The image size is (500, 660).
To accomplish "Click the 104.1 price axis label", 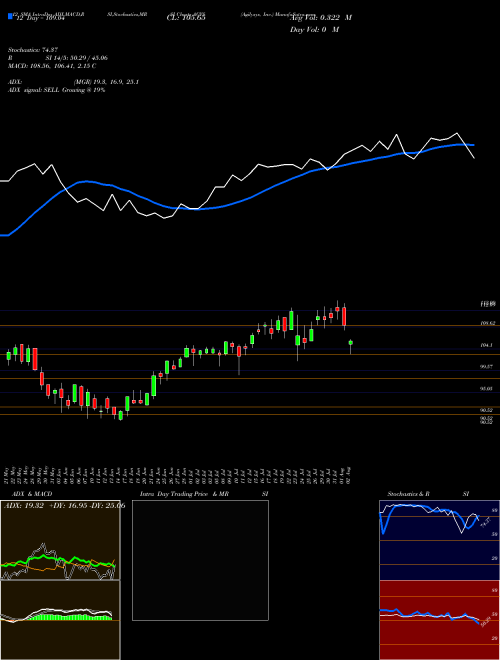I will pyautogui.click(x=486, y=345).
